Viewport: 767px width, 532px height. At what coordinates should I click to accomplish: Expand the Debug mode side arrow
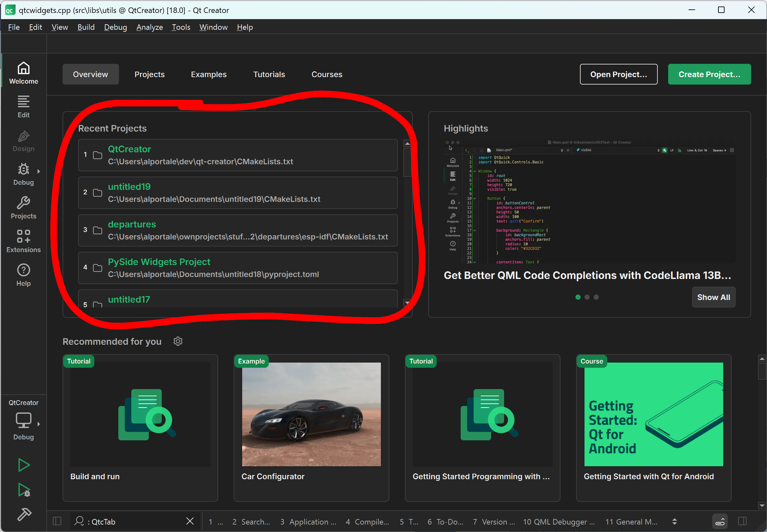coord(39,171)
